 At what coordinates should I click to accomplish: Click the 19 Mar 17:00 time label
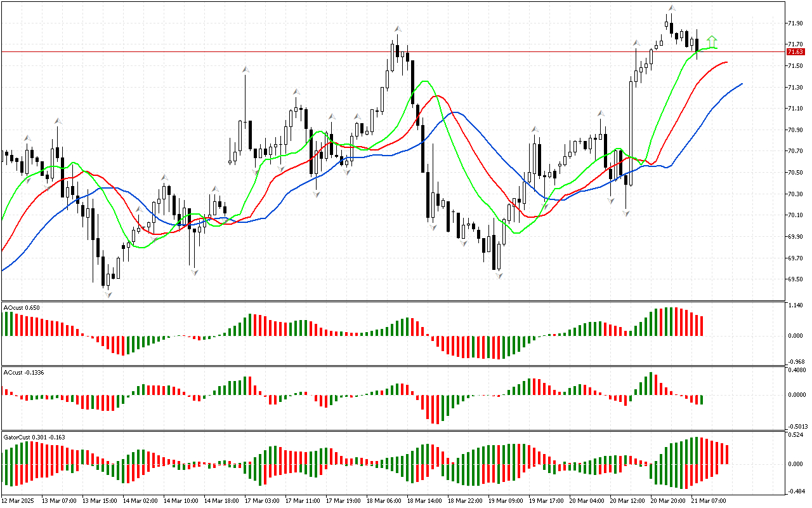click(x=547, y=501)
